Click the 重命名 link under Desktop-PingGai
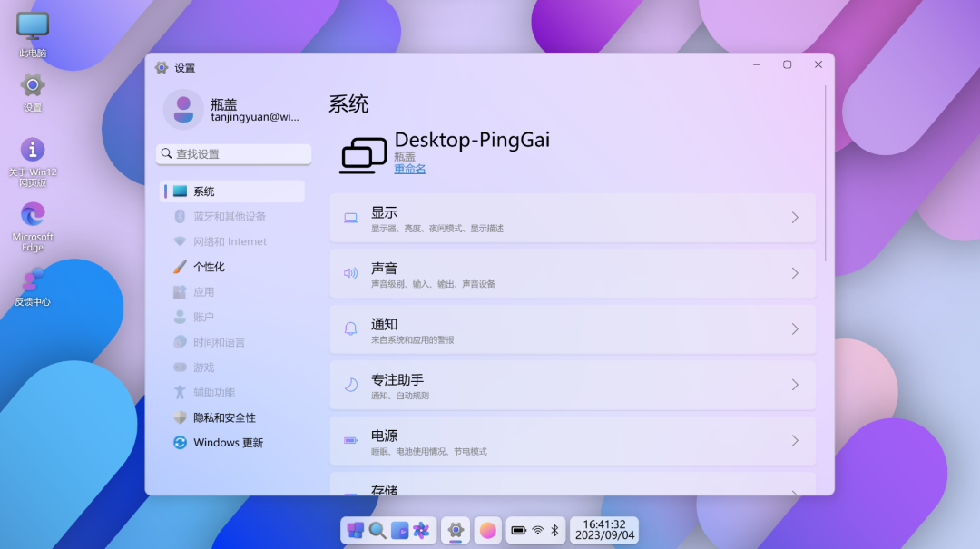Screen dimensions: 980x549 [x=409, y=169]
